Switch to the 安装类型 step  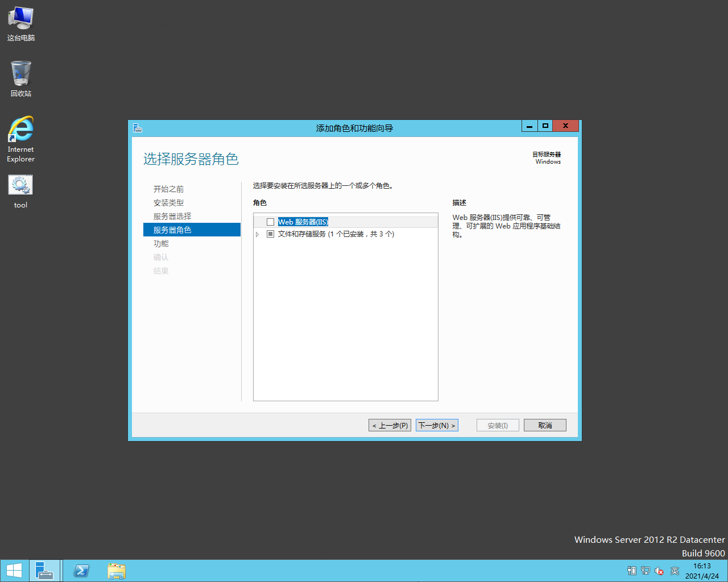pyautogui.click(x=168, y=203)
